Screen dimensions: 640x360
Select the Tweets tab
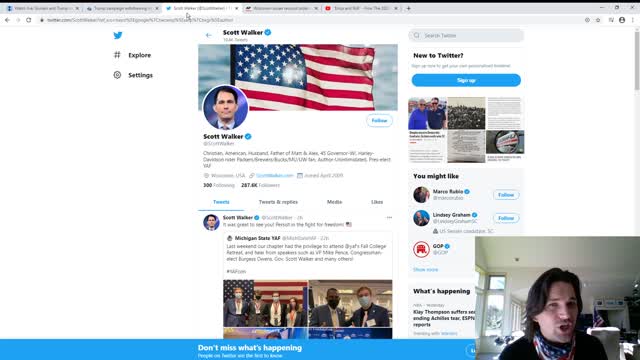[221, 202]
